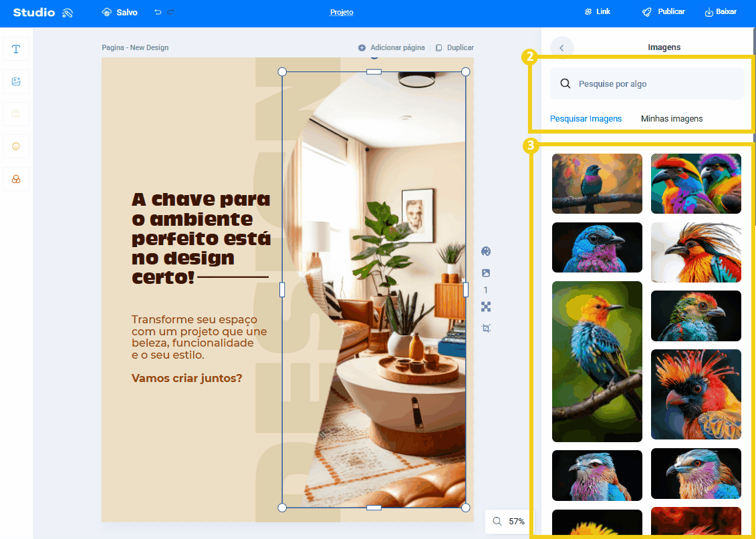756x539 pixels.
Task: Rename the Projeto title
Action: coord(342,13)
